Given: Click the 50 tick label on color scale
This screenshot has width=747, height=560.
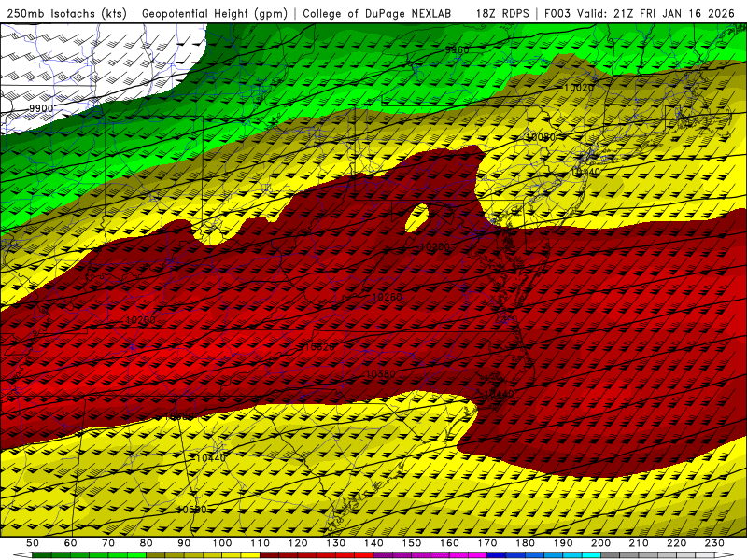Looking at the screenshot, I should pos(33,543).
